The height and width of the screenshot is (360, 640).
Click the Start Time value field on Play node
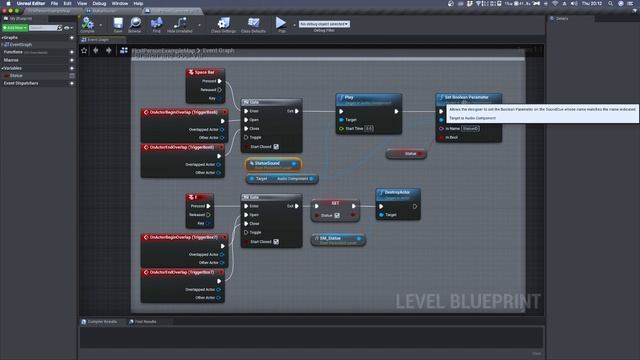pyautogui.click(x=369, y=129)
